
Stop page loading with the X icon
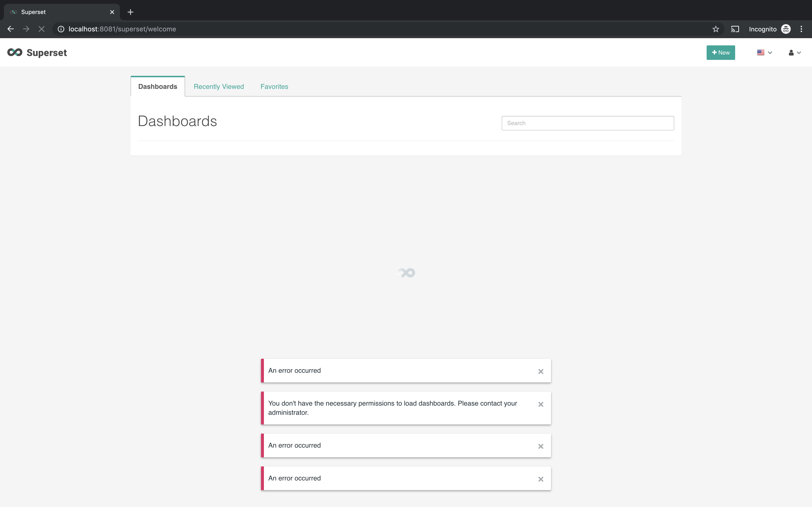(x=42, y=29)
